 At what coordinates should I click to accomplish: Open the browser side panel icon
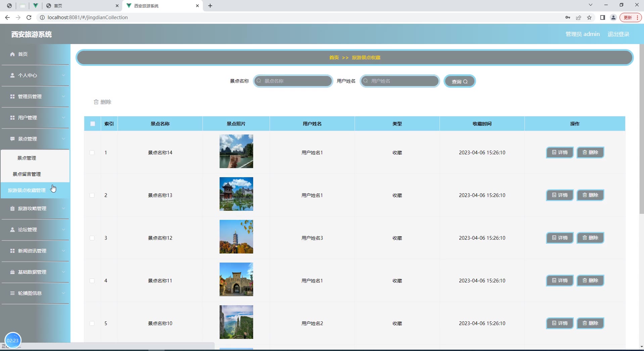tap(602, 17)
